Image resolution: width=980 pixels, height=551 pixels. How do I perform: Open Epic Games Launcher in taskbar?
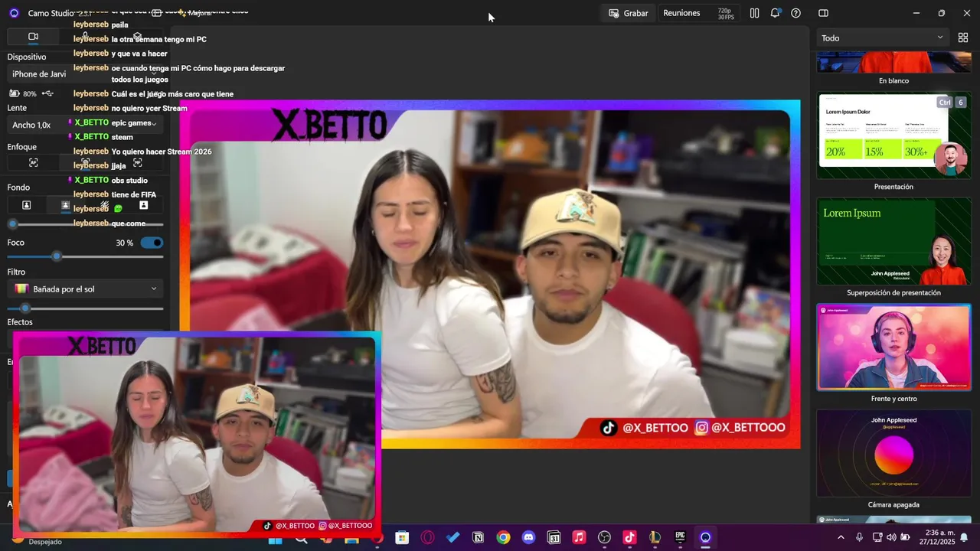tap(680, 537)
